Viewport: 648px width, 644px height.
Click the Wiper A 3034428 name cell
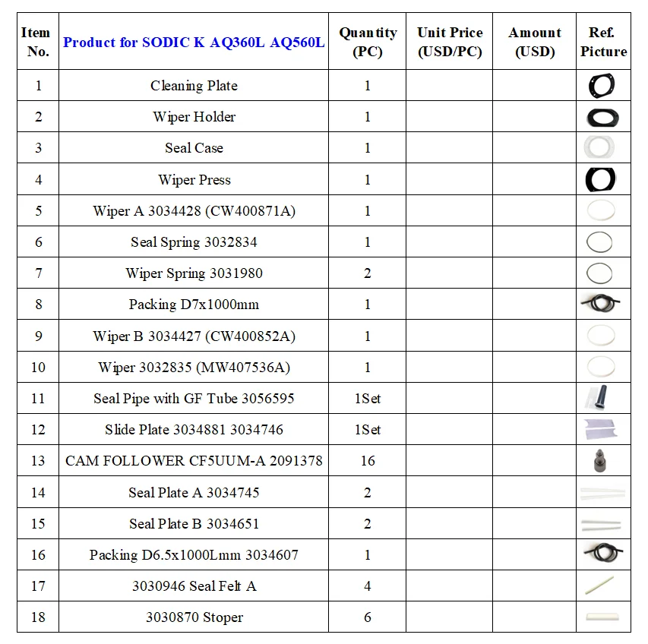[x=194, y=210]
